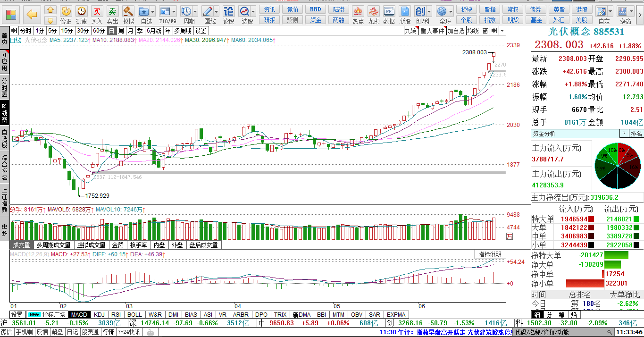Click the 排名 ranking button in 资金分析
This screenshot has height=337, width=644.
[636, 134]
